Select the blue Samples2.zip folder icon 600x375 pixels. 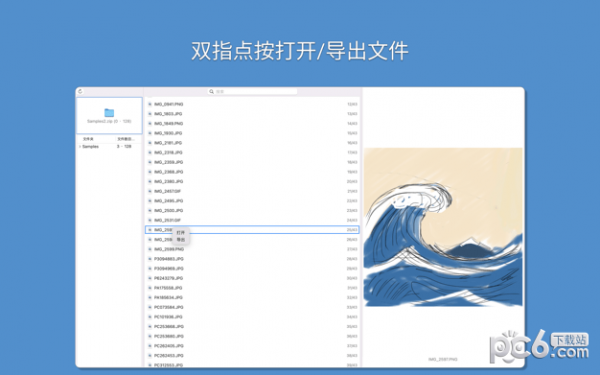[109, 112]
